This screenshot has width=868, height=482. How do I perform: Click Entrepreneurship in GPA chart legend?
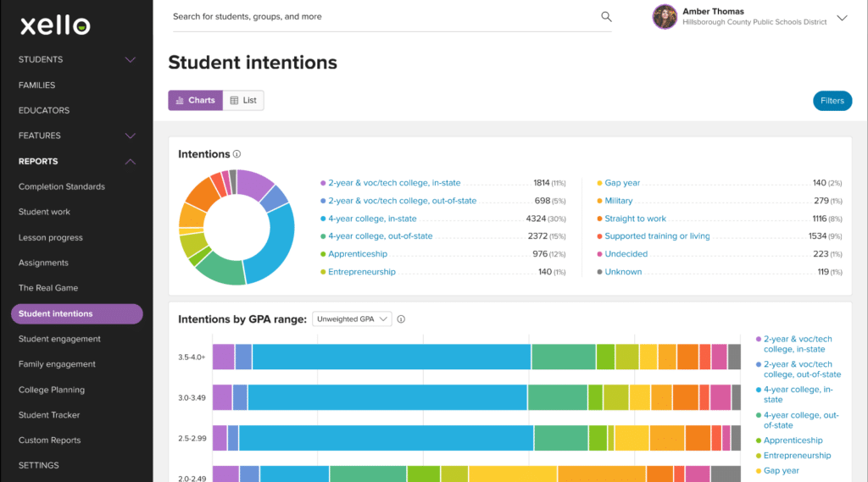click(797, 456)
